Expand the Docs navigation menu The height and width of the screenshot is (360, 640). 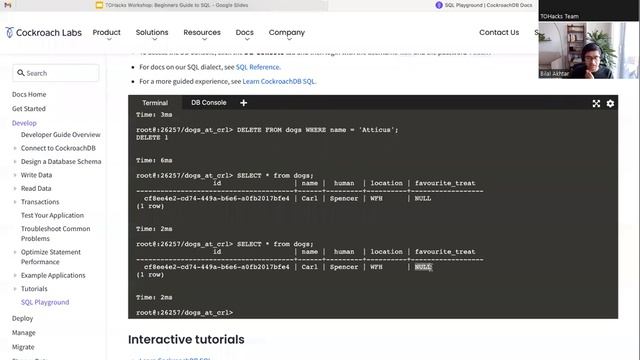pos(244,33)
